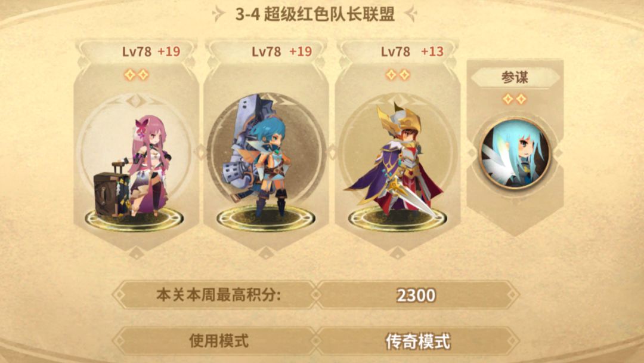The height and width of the screenshot is (363, 644).
Task: Click the summoning circle under the knight
Action: pyautogui.click(x=397, y=218)
